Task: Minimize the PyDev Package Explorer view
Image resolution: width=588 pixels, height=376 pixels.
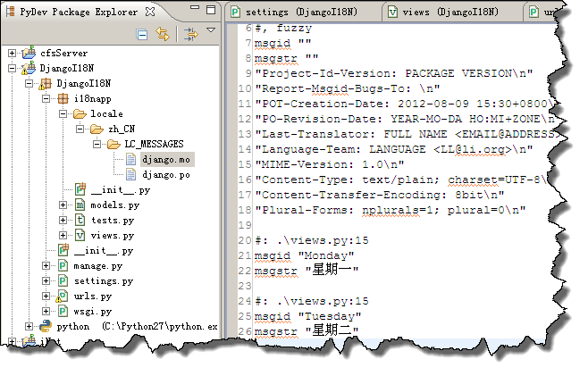Action: coord(195,7)
